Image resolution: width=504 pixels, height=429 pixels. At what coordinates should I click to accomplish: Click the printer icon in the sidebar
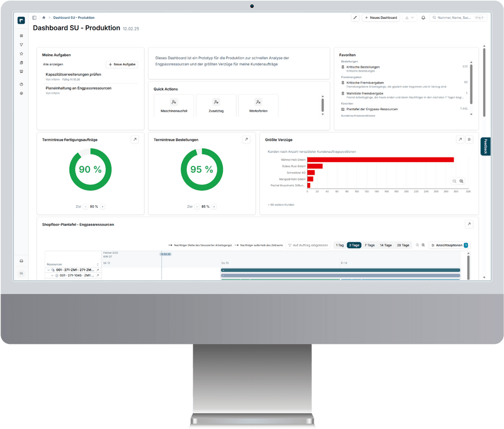click(21, 261)
